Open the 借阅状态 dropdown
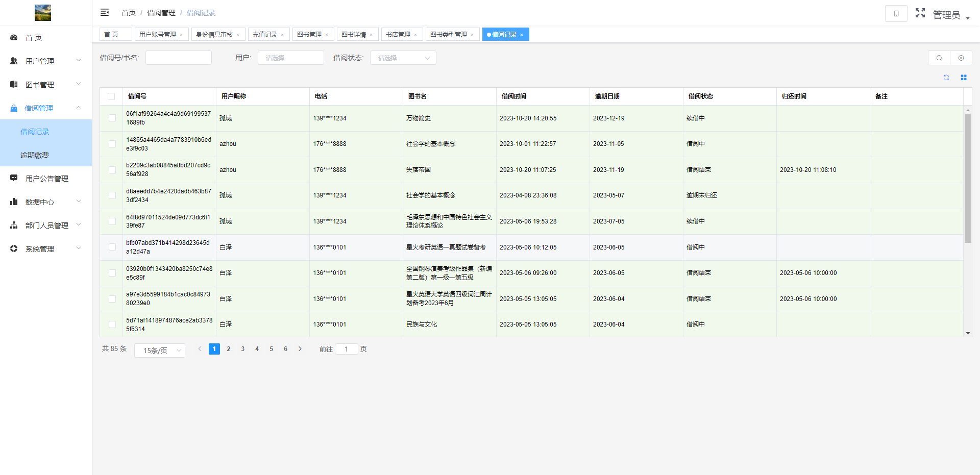Screen dimensions: 980x475 point(403,58)
